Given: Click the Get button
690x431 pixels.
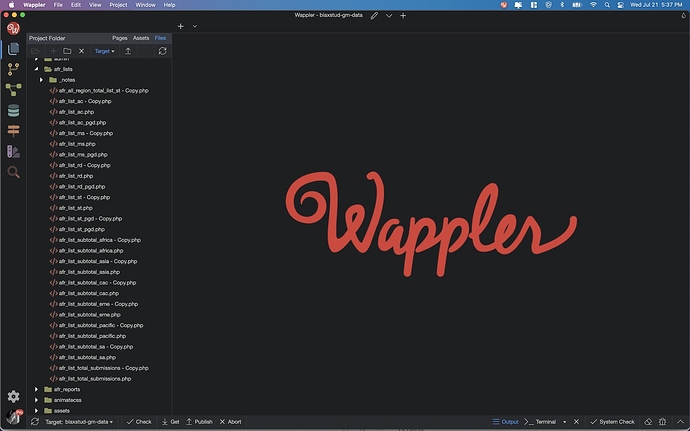Looking at the screenshot, I should click(x=170, y=422).
